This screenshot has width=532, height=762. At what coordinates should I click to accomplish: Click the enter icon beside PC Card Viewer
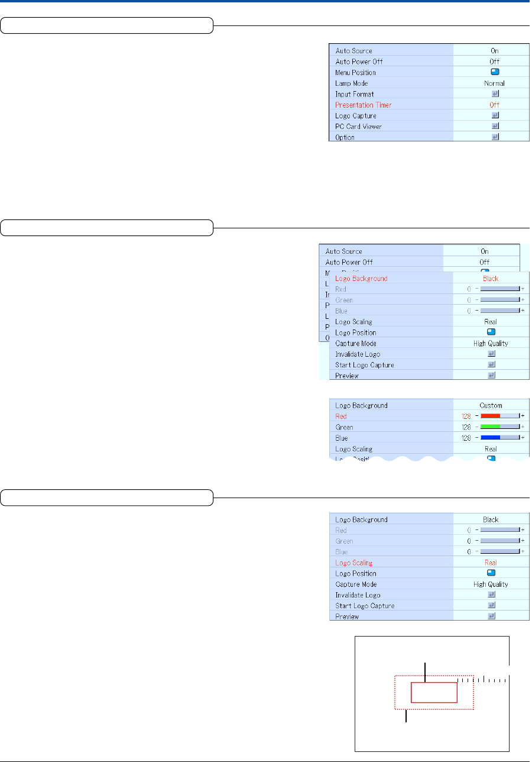pos(495,126)
